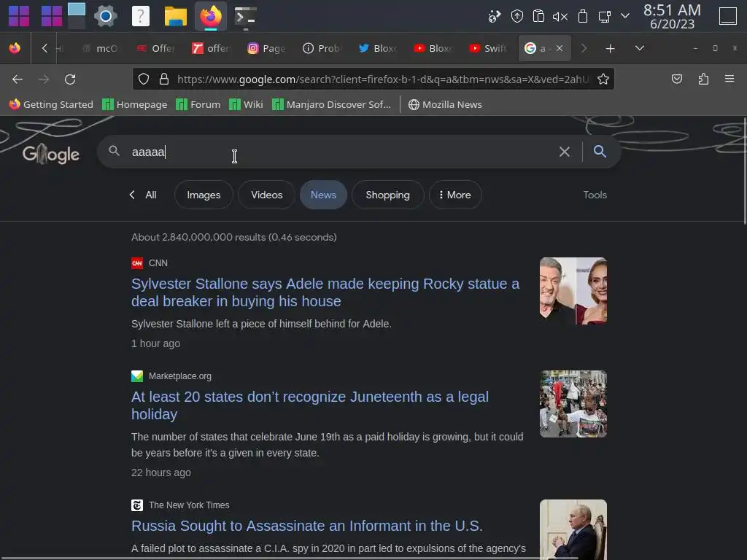
Task: Open search Tools
Action: click(x=595, y=195)
